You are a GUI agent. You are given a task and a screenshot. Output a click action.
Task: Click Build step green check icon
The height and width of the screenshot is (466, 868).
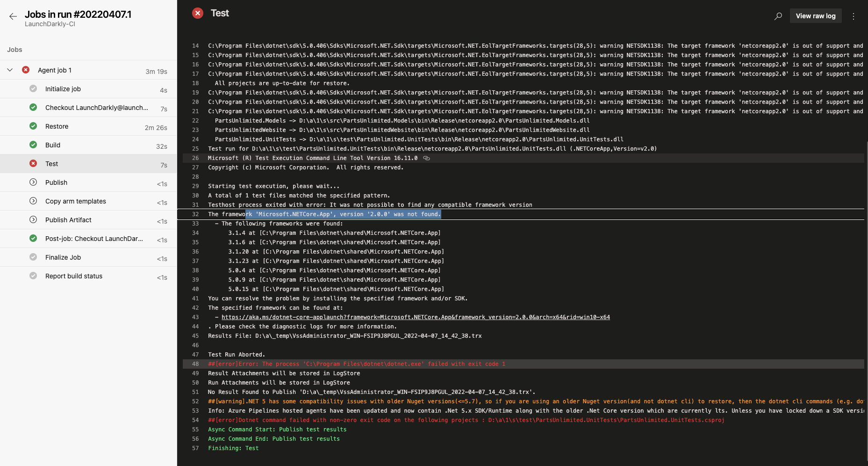coord(33,145)
